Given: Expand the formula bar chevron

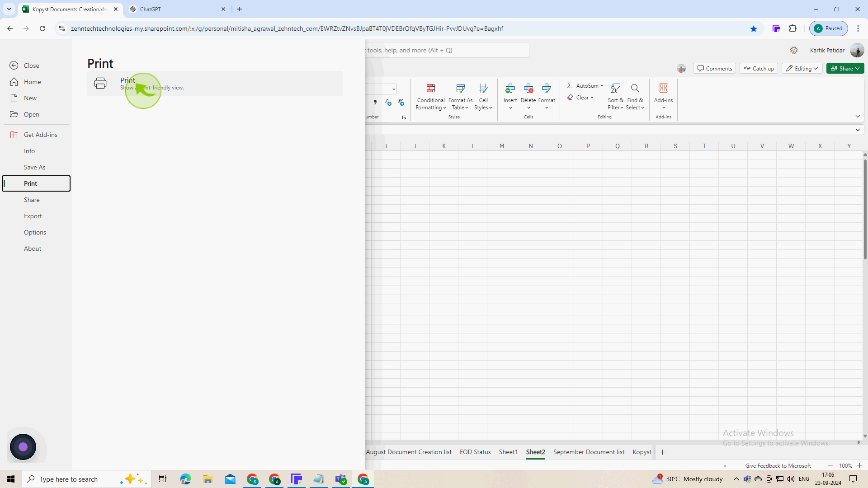Looking at the screenshot, I should [x=858, y=130].
